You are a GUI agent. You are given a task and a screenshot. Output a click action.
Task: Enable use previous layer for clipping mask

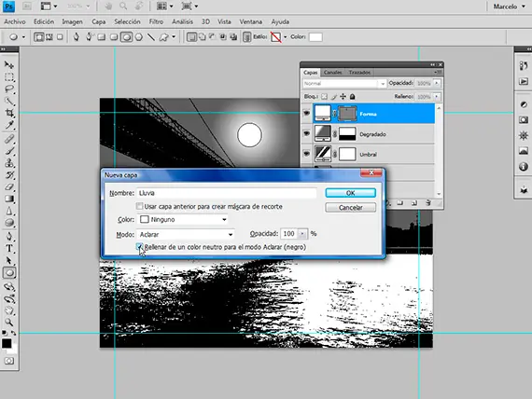(x=139, y=206)
